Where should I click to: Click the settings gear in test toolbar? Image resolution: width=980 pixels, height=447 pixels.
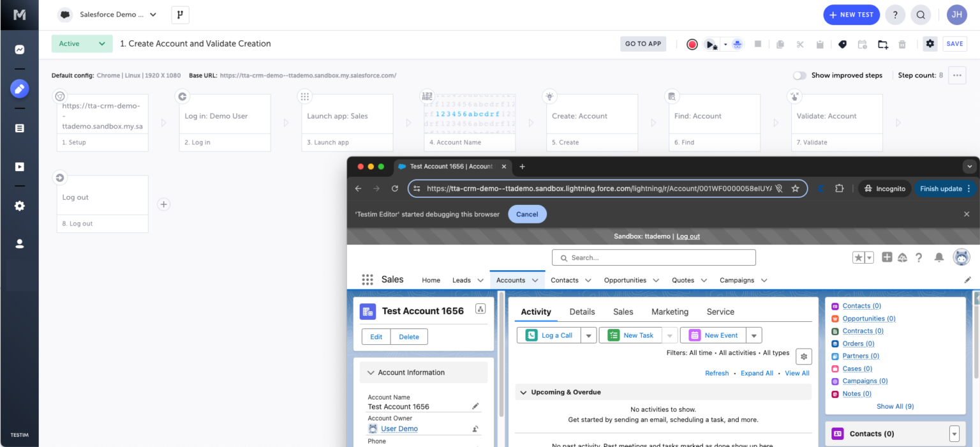pos(930,43)
